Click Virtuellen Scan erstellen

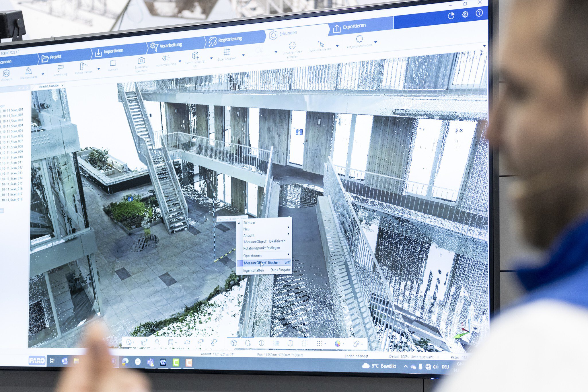click(x=292, y=49)
